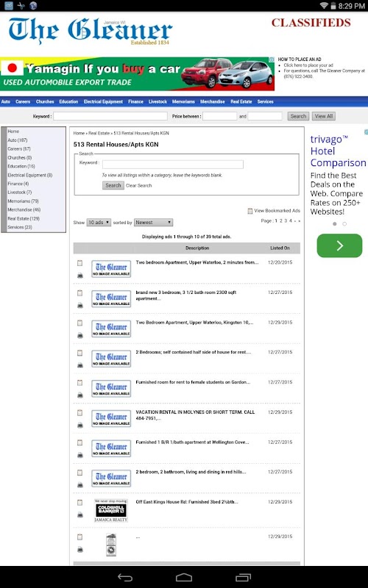Open Auto (187) in sidebar
Viewport: 368px width, 588px height.
[x=18, y=140]
